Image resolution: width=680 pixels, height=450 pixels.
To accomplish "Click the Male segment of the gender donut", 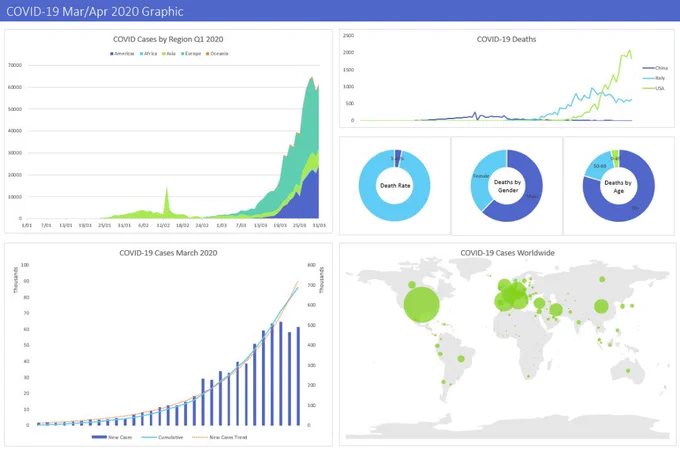I will [533, 196].
